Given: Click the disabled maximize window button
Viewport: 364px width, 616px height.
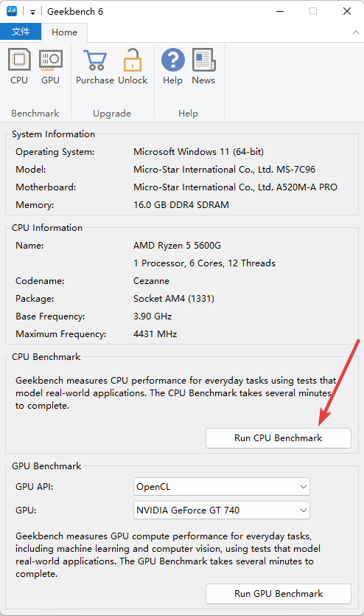Looking at the screenshot, I should 313,11.
